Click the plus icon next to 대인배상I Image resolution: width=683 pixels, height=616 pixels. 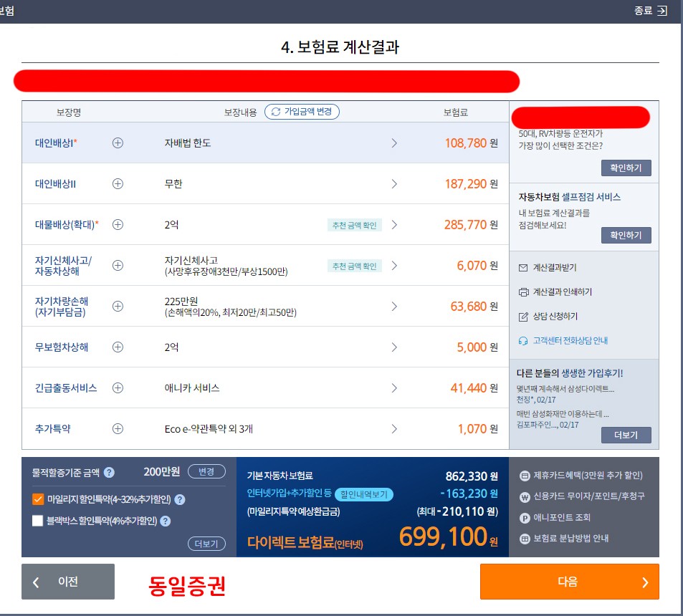click(x=118, y=143)
